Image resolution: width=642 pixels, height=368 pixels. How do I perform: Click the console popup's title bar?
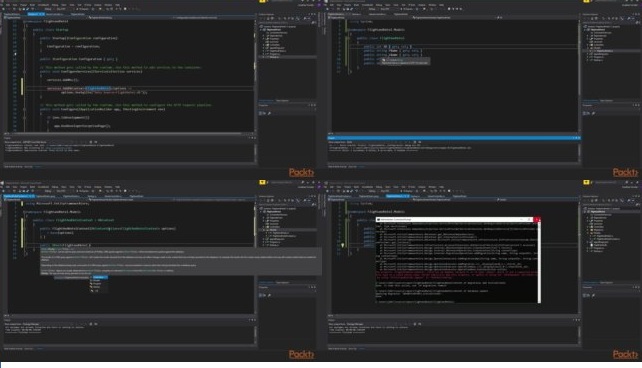(x=454, y=220)
